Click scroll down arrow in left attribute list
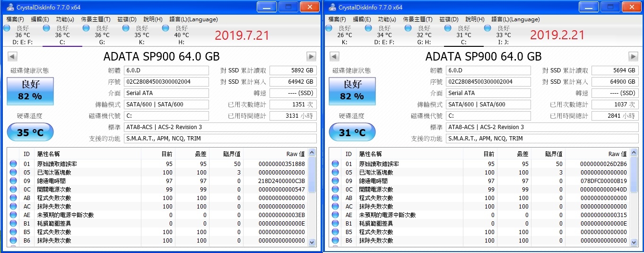This screenshot has height=253, width=644. 312,242
